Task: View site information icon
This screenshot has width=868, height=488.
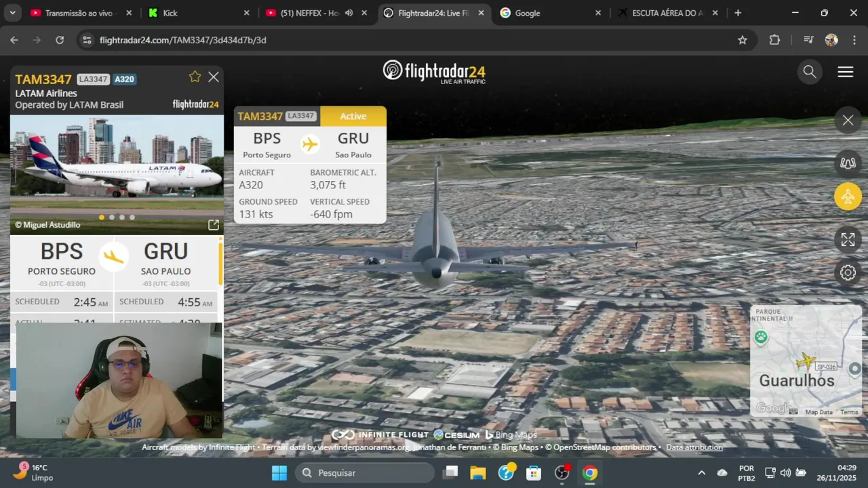Action: tap(86, 40)
